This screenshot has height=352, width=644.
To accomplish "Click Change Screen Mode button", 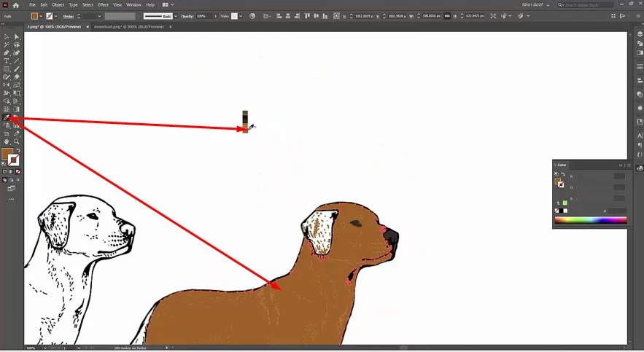I will tap(12, 188).
